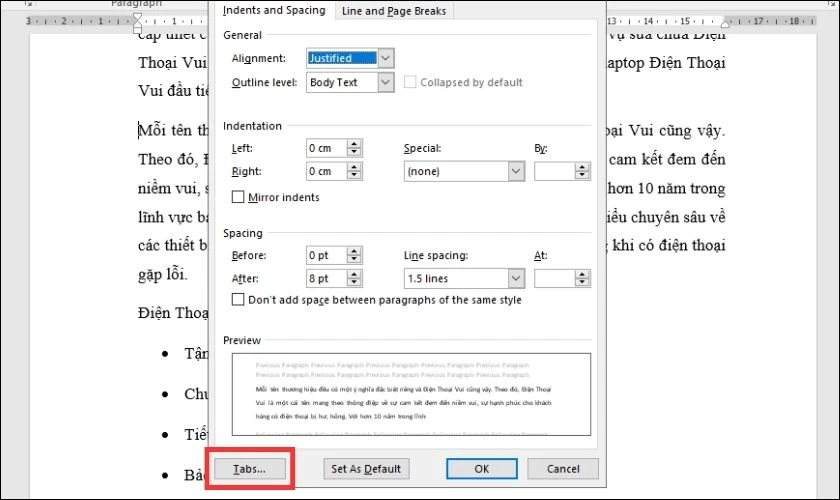This screenshot has width=840, height=500.
Task: Confirm the dialog with OK
Action: [482, 469]
